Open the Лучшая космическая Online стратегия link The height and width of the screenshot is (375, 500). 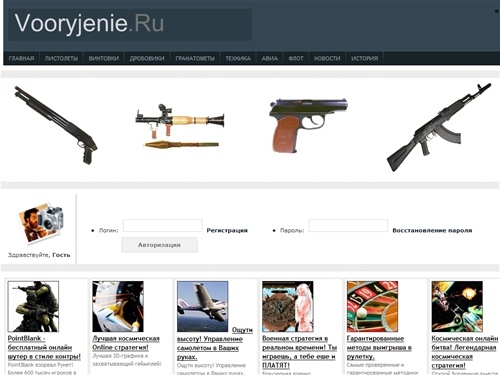coord(126,343)
